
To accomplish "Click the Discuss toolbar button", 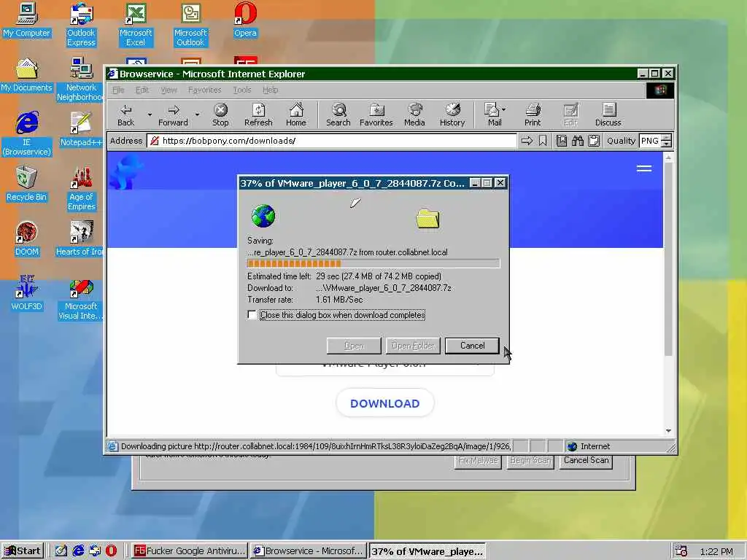I will coord(608,114).
